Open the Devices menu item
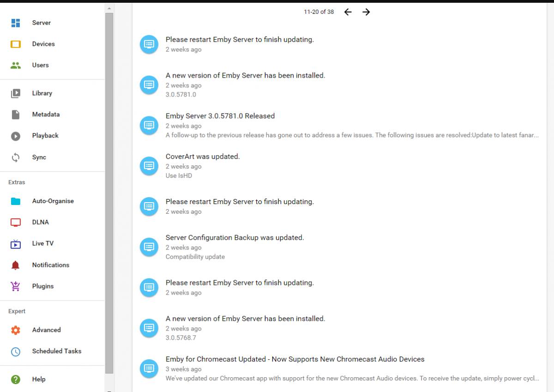The height and width of the screenshot is (392, 554). point(43,44)
